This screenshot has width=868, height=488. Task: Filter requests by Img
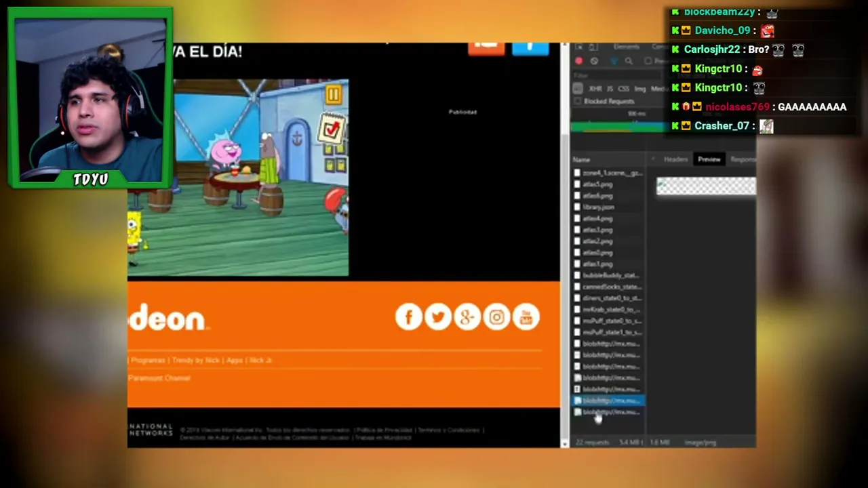pos(639,89)
